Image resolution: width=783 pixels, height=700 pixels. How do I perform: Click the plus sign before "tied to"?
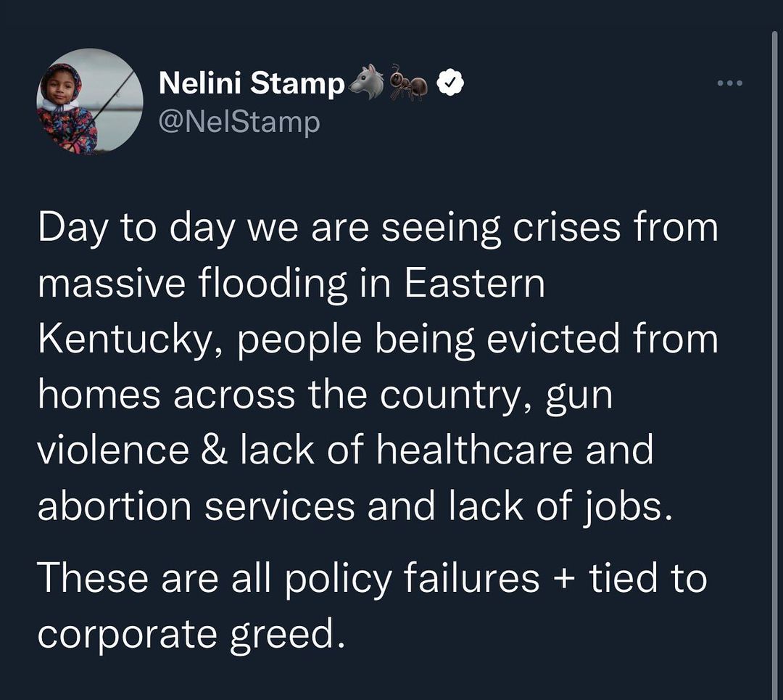pos(565,578)
